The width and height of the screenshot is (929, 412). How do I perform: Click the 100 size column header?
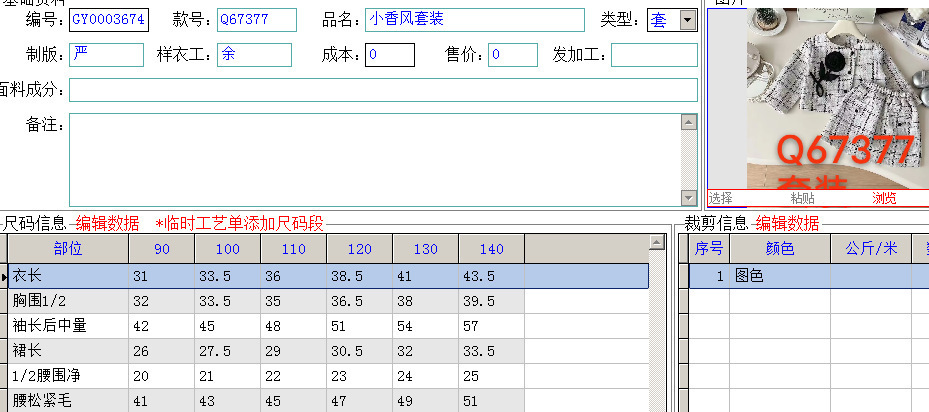point(228,248)
